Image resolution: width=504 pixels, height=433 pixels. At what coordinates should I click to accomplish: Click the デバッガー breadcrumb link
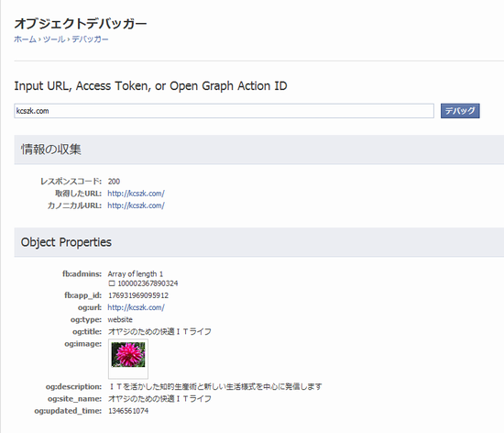click(90, 39)
